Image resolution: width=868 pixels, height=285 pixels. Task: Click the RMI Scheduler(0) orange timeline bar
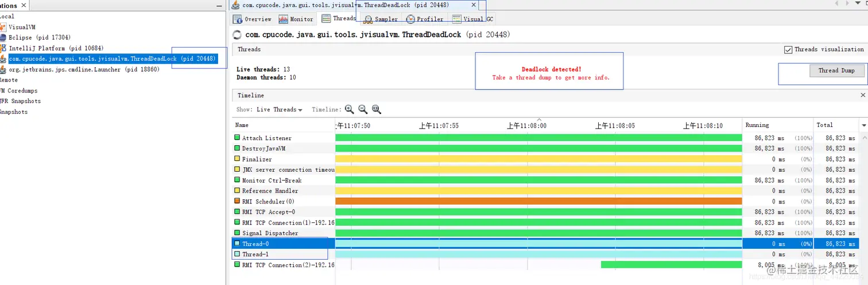538,201
